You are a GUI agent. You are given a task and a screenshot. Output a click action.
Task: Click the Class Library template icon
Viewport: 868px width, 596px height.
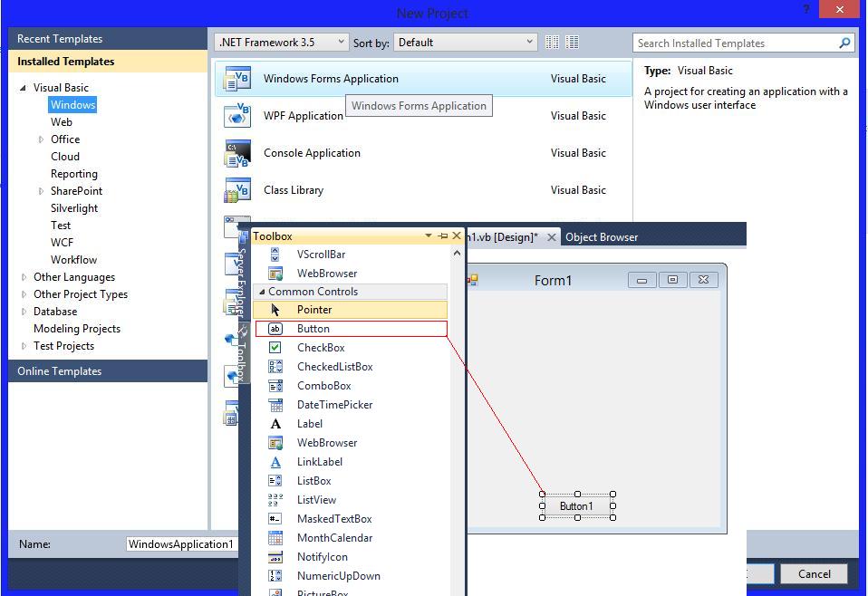(236, 190)
